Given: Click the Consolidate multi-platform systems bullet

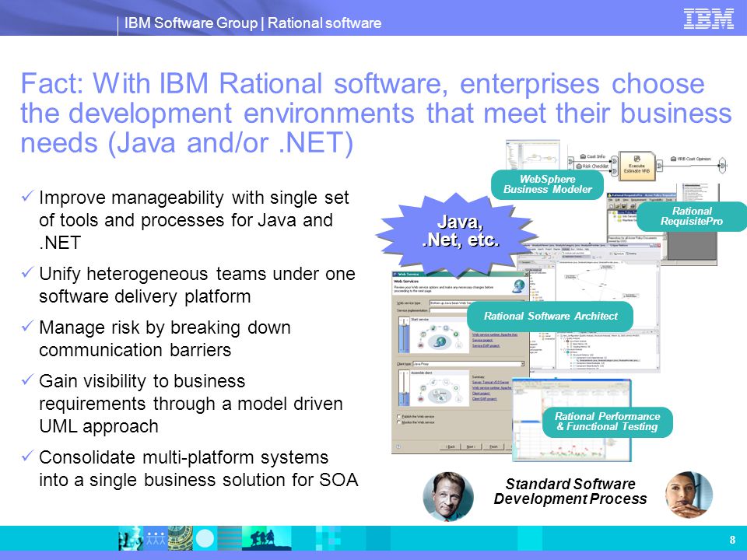Looking at the screenshot, I should click(x=198, y=468).
